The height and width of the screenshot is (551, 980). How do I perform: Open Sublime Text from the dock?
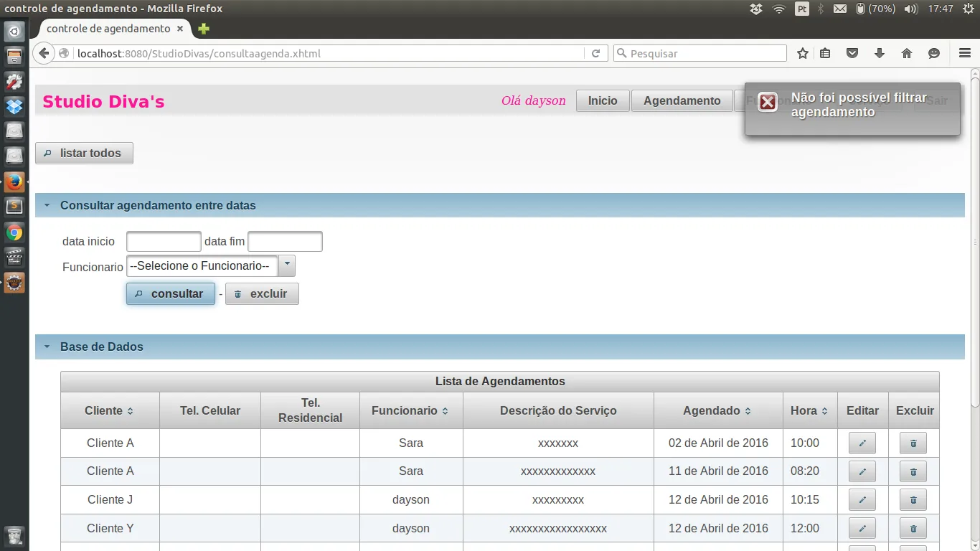[x=14, y=207]
